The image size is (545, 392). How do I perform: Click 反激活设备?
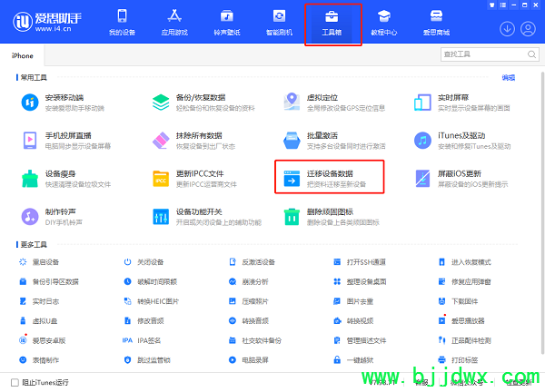click(252, 262)
